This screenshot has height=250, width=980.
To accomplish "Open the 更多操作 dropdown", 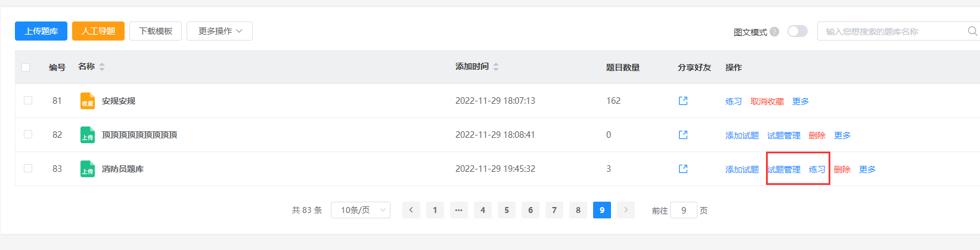I will (x=219, y=31).
